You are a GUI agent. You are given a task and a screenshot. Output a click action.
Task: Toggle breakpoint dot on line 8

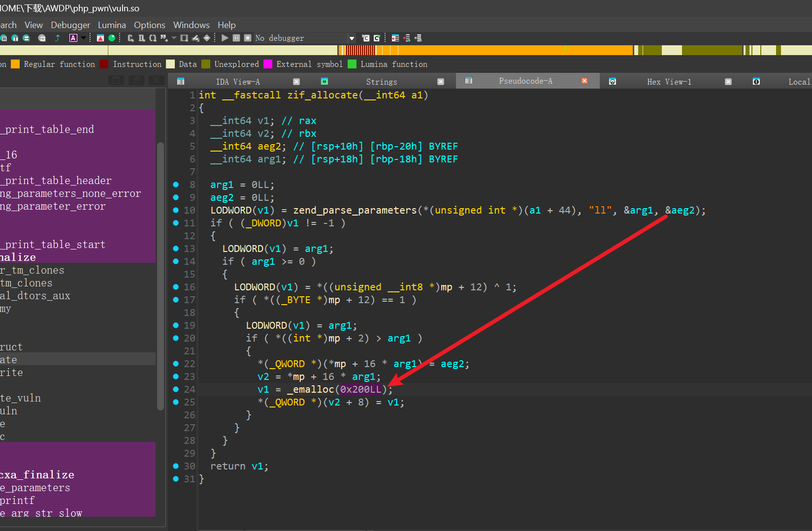click(176, 185)
